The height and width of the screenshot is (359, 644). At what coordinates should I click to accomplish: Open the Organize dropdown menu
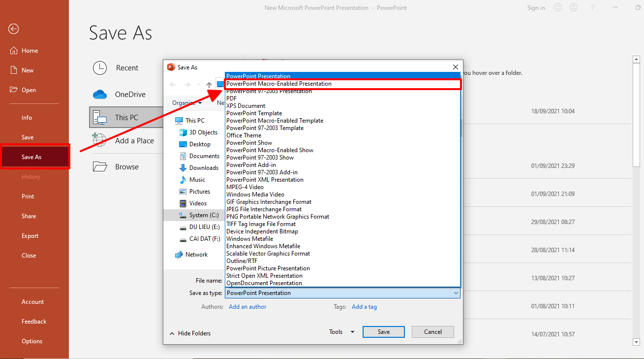tap(187, 103)
